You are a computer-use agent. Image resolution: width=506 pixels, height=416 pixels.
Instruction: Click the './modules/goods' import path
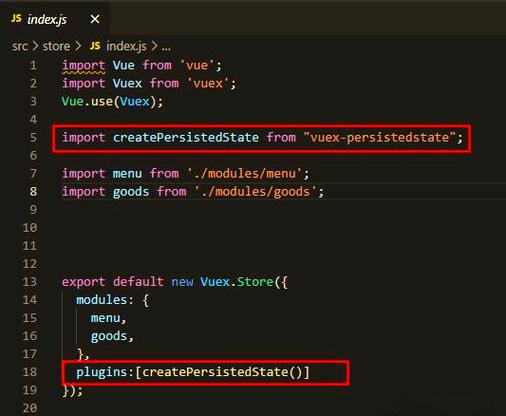pyautogui.click(x=255, y=192)
